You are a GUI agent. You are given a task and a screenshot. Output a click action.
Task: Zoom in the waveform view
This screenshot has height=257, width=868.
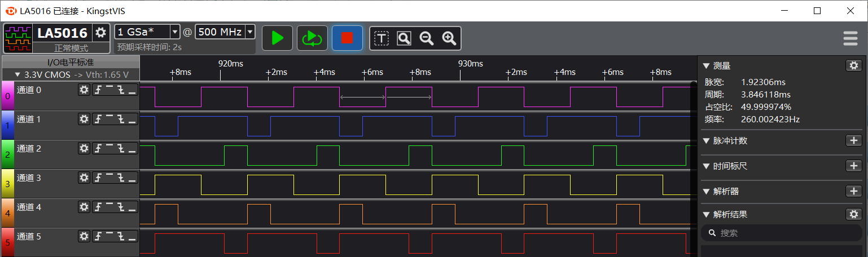(x=449, y=38)
